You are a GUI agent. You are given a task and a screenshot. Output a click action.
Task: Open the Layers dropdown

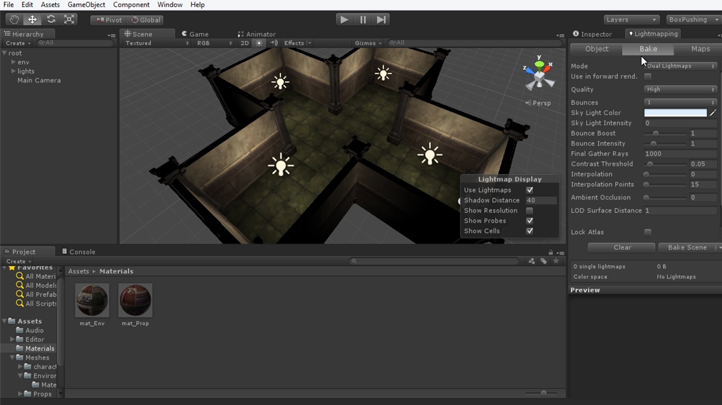[x=631, y=20]
